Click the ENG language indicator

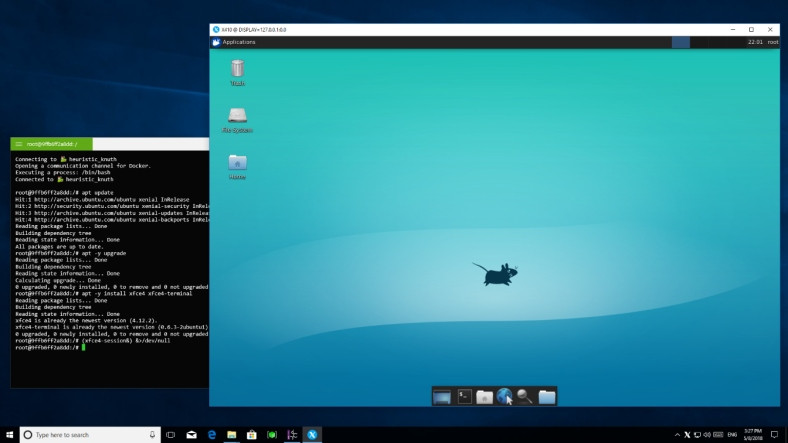732,435
